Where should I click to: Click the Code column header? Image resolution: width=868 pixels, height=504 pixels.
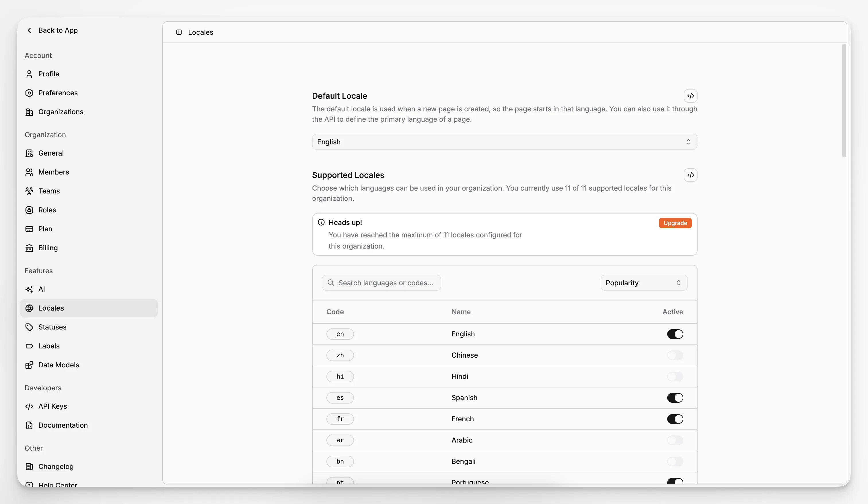[x=335, y=312]
